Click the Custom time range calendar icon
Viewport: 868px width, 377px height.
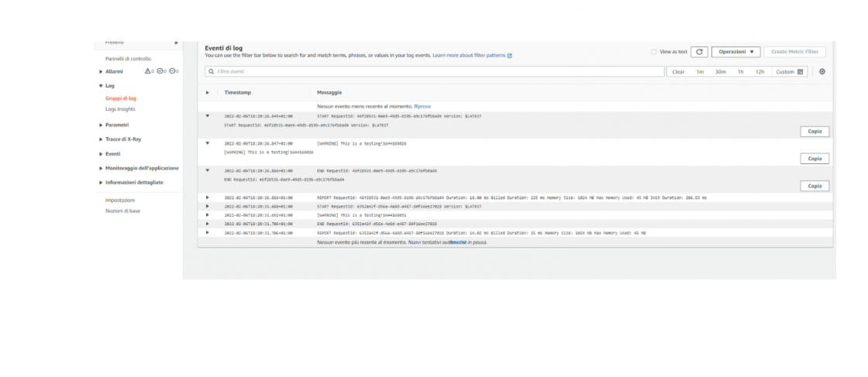click(x=801, y=71)
